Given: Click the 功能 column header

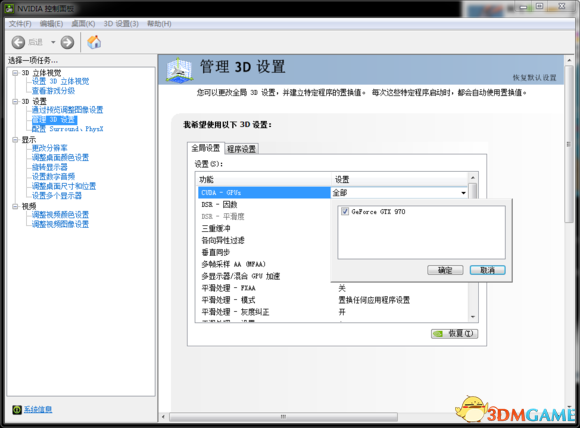Looking at the screenshot, I should 264,180.
